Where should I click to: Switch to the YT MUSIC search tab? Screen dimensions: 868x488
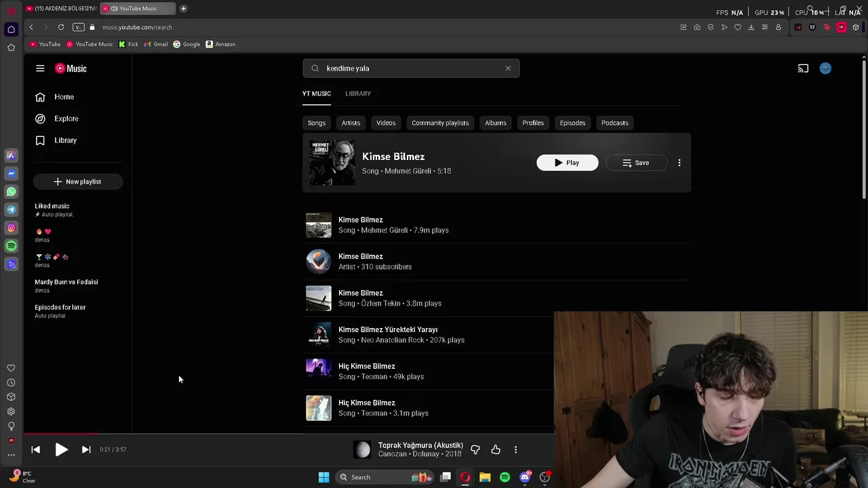317,94
